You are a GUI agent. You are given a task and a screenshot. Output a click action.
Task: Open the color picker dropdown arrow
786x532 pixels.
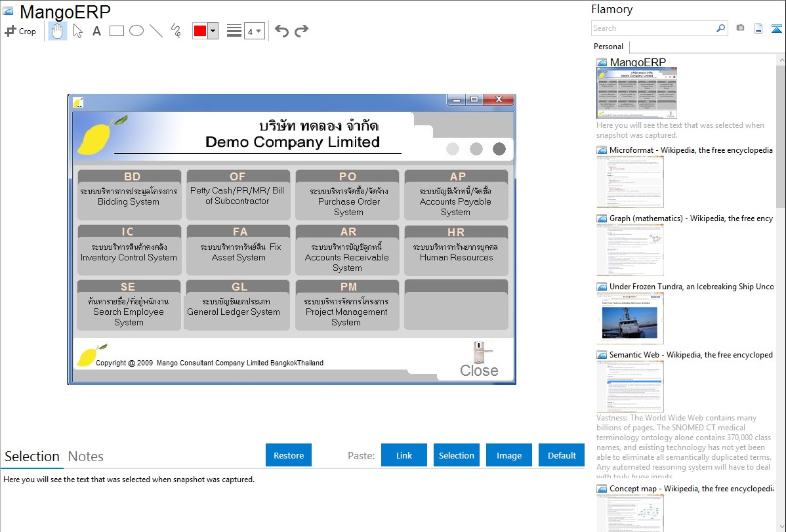click(213, 31)
